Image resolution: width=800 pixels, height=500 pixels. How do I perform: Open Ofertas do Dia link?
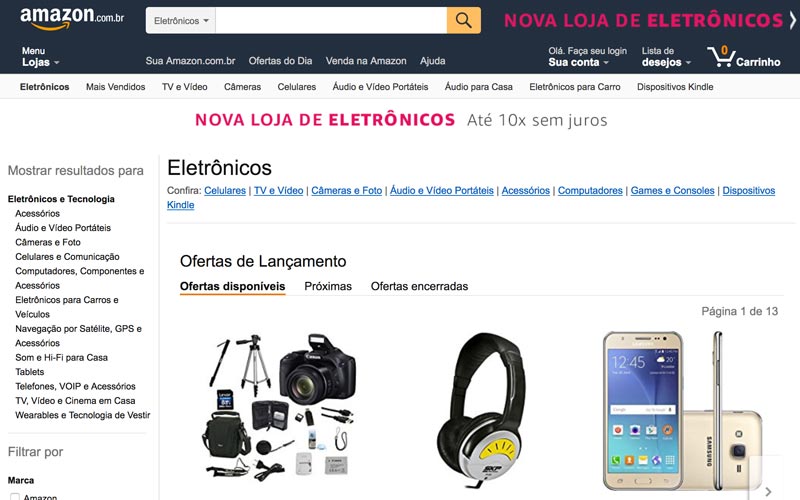click(280, 61)
